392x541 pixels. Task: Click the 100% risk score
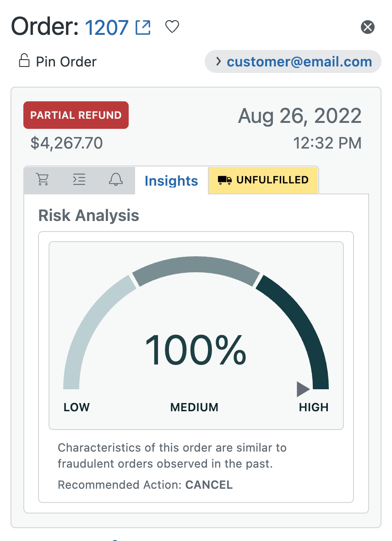click(196, 350)
